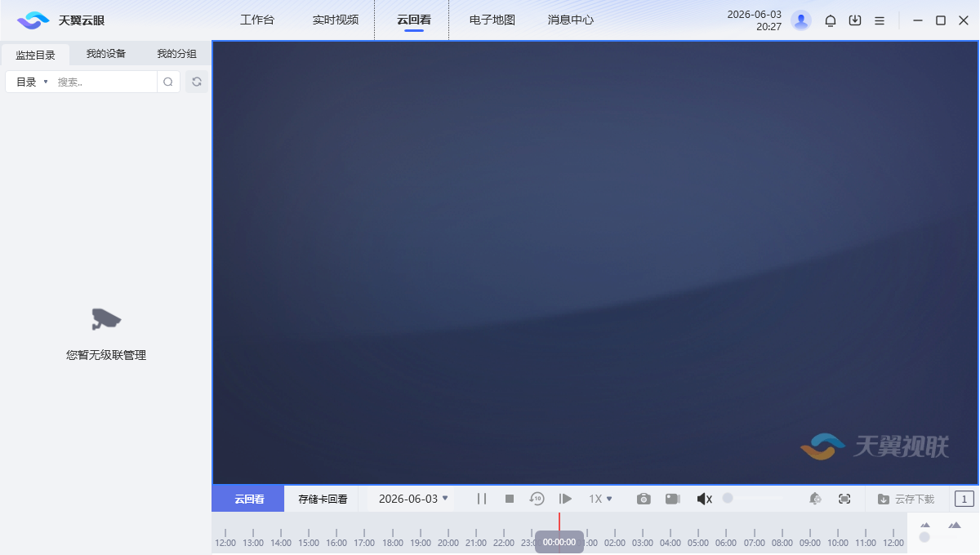The width and height of the screenshot is (980, 555).
Task: Click the search magnifier icon
Action: point(168,82)
